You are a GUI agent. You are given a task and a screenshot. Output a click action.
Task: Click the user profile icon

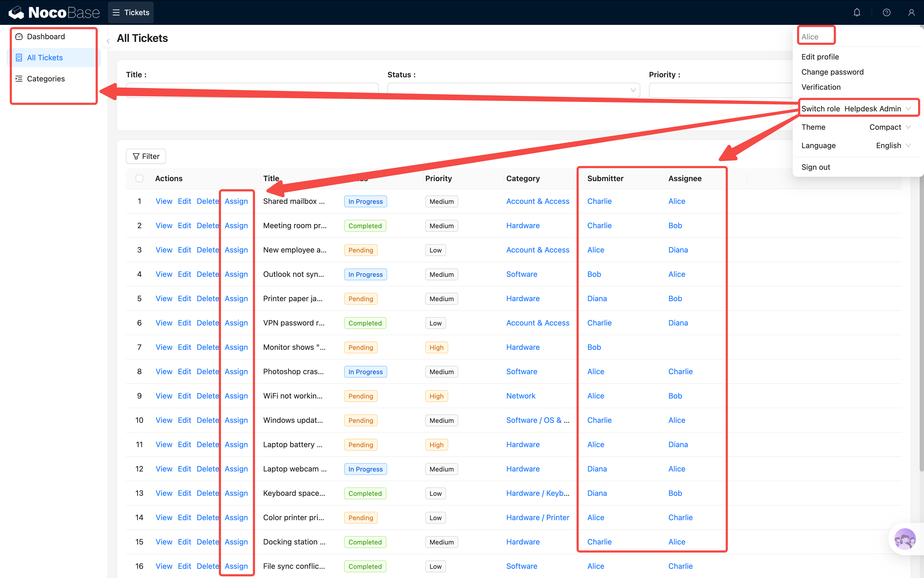[911, 13]
